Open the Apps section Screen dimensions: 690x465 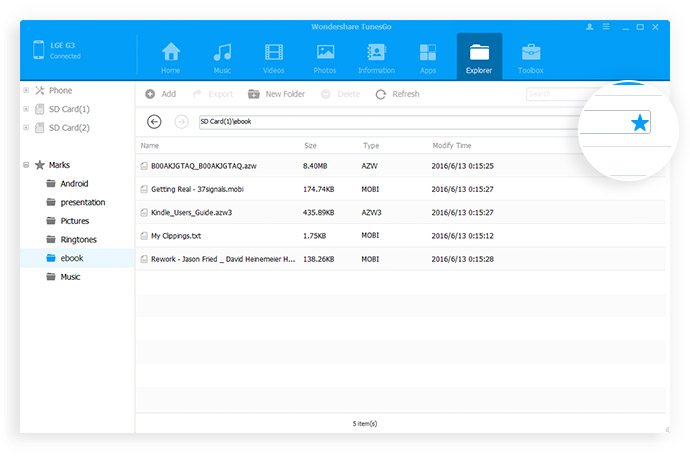(x=428, y=58)
